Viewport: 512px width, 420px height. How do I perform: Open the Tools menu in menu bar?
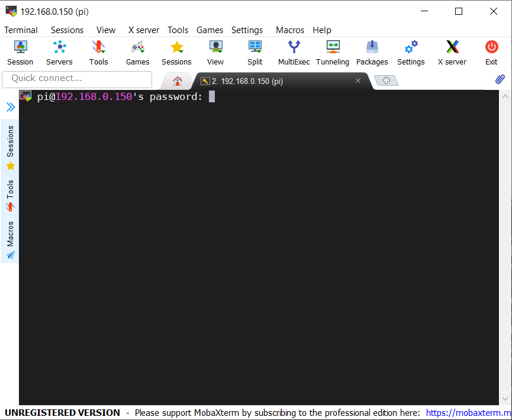[178, 30]
